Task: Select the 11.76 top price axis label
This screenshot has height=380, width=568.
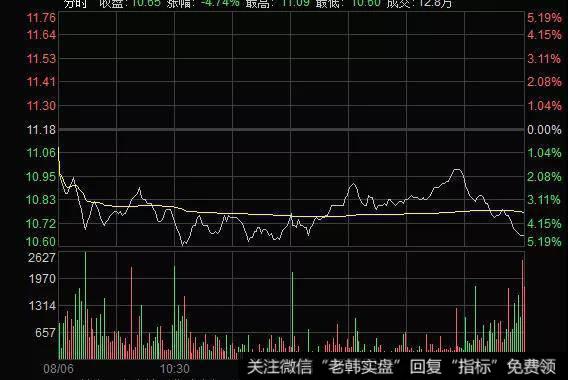Action: tap(41, 17)
